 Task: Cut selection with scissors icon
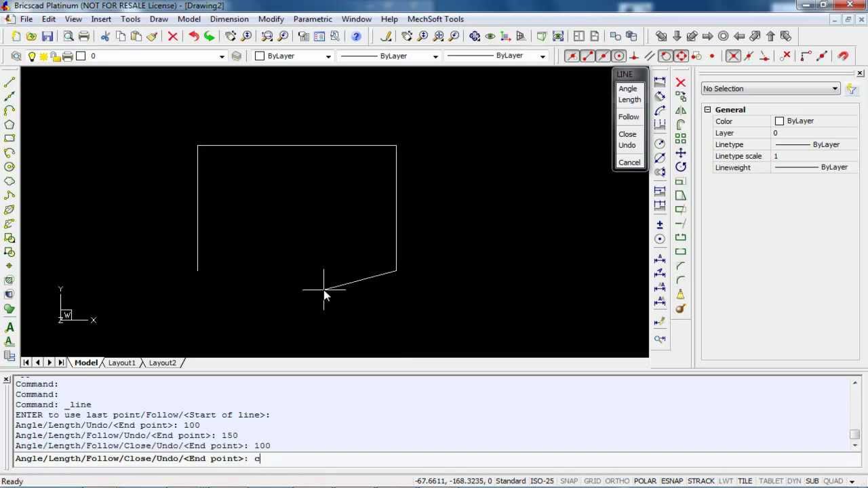click(105, 36)
